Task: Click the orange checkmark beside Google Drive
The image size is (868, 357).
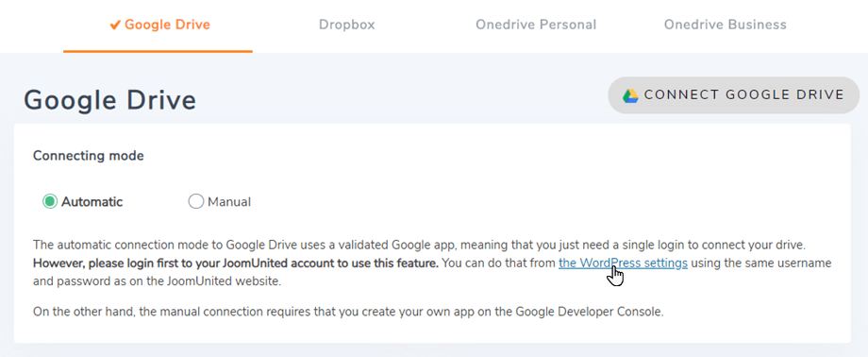Action: point(115,25)
